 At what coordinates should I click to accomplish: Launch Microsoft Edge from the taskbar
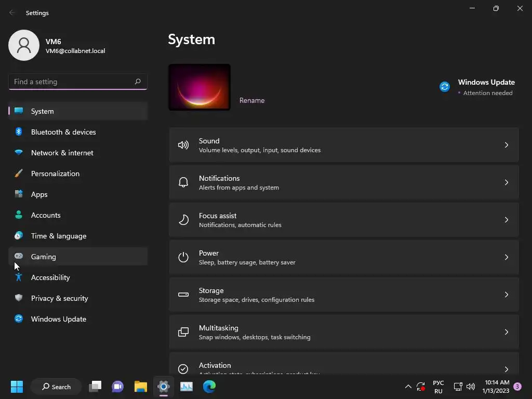tap(209, 387)
